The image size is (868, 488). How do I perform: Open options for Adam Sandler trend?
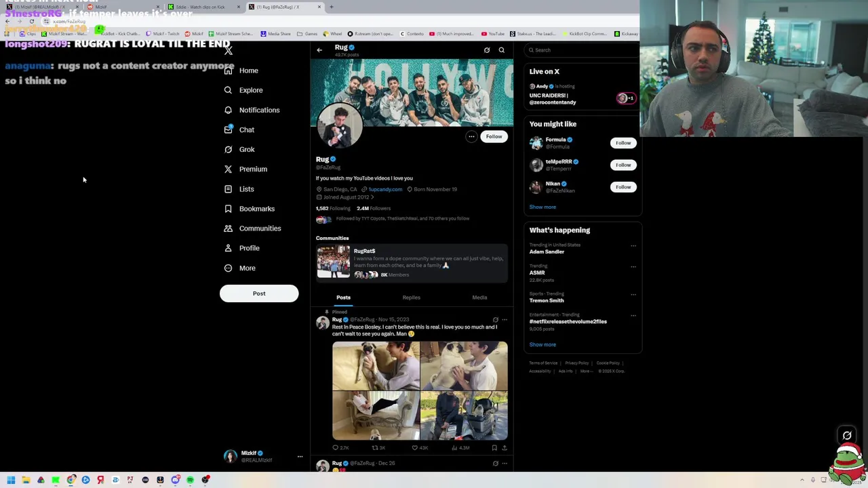pos(633,246)
